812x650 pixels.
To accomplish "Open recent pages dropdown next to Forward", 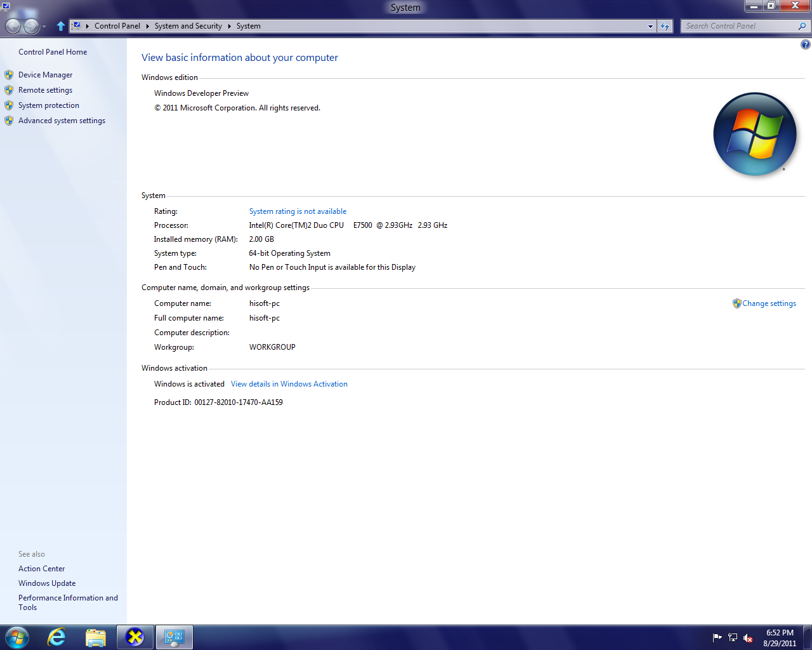I will (x=44, y=27).
